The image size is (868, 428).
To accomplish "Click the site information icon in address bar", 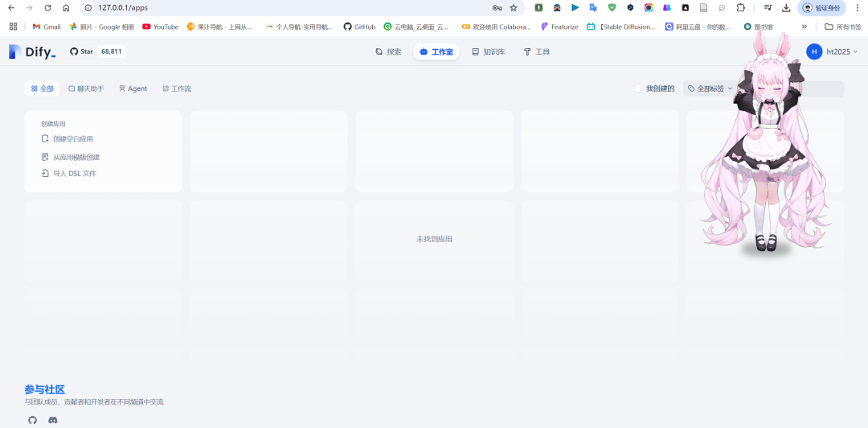I will pyautogui.click(x=88, y=8).
